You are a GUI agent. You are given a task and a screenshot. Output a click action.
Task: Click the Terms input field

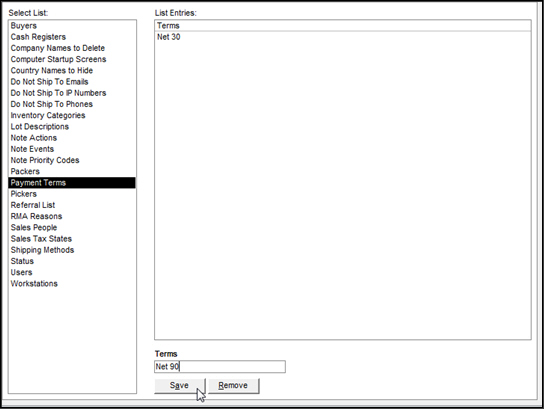220,367
